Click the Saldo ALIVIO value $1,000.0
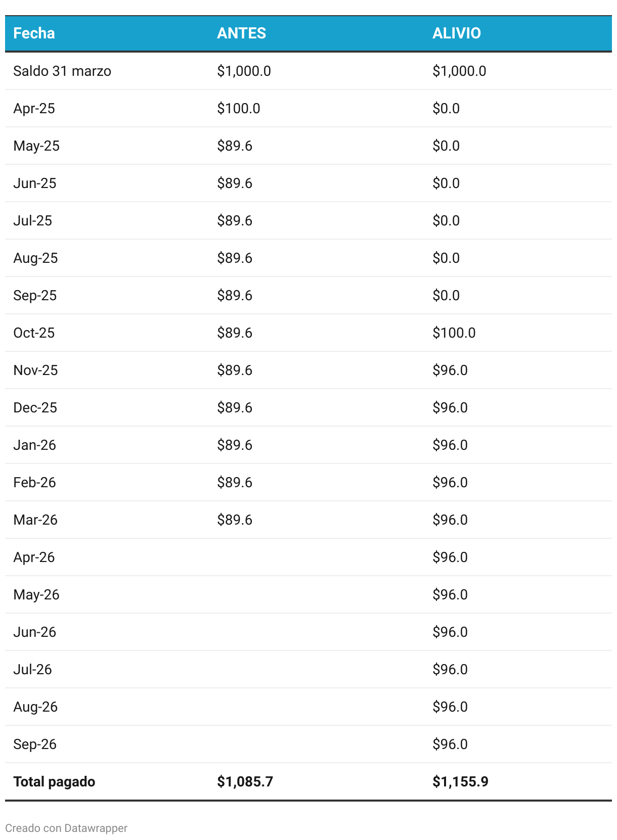This screenshot has height=840, width=617. (x=459, y=71)
